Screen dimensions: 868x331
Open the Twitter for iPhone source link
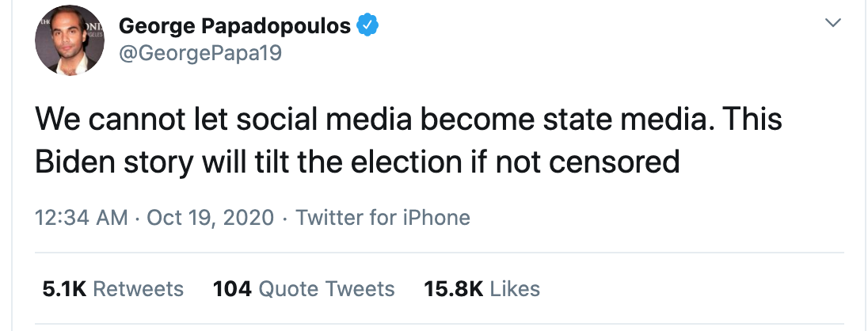[383, 218]
